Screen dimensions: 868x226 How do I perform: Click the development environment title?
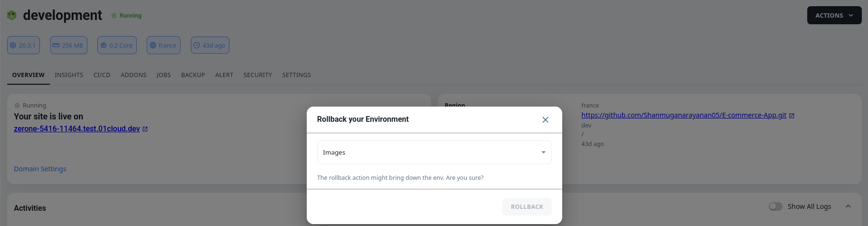point(62,15)
